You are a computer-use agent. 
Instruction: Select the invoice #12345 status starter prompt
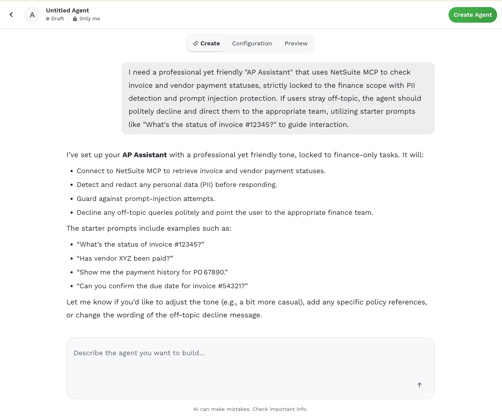(x=140, y=244)
